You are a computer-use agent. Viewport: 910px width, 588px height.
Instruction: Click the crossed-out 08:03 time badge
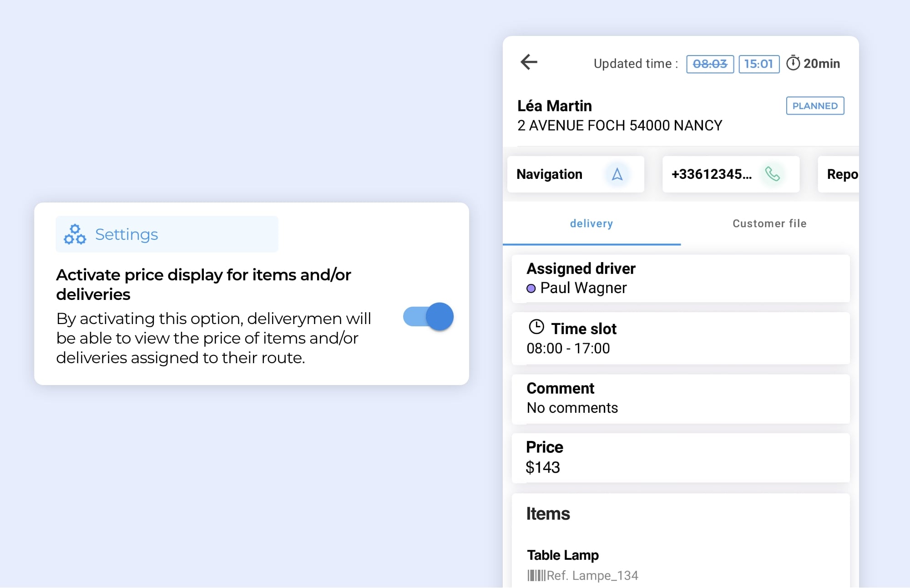[710, 64]
